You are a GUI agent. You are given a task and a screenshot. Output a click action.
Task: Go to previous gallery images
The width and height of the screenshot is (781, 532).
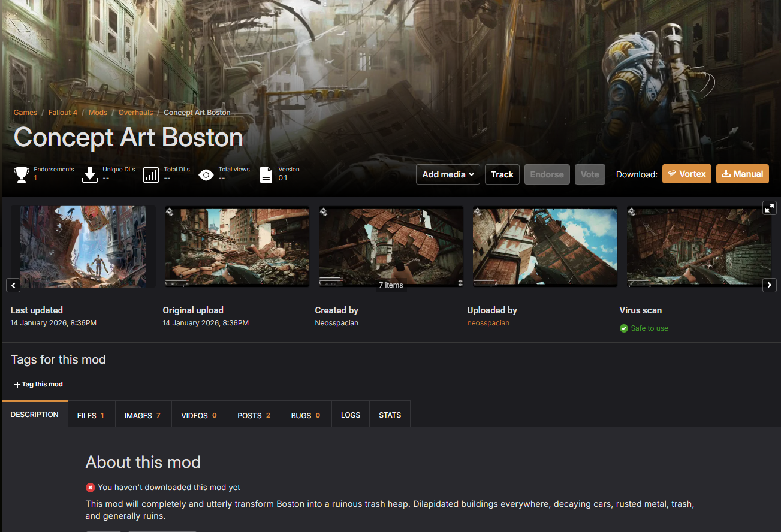pos(13,285)
